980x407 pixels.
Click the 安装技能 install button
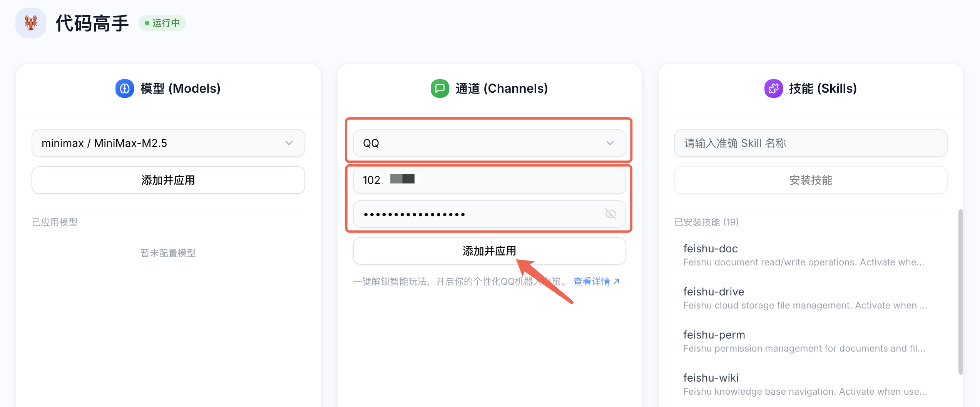click(x=811, y=180)
